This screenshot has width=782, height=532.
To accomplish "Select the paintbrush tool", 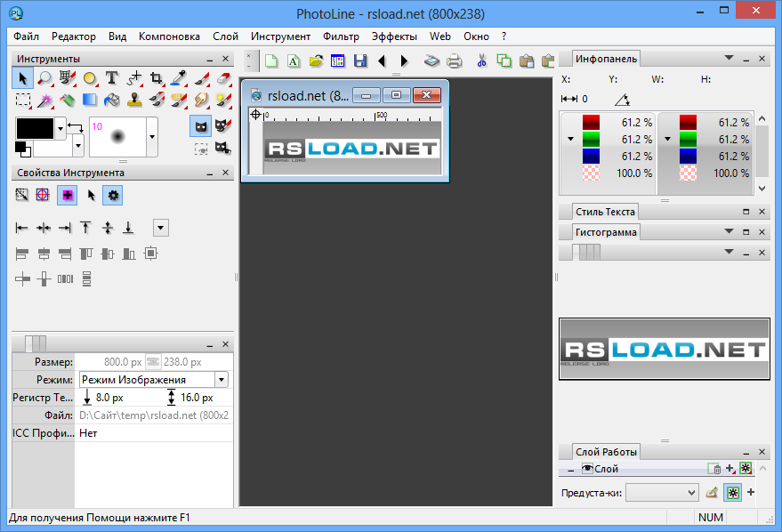I will [201, 78].
